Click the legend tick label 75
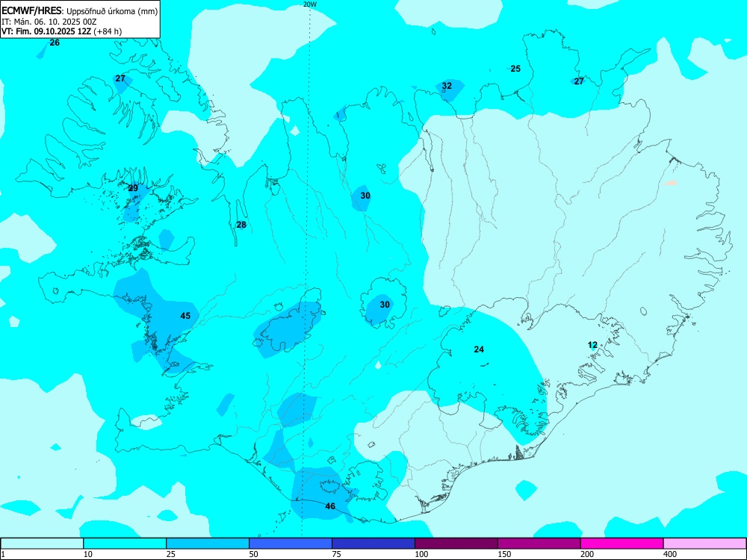This screenshot has height=560, width=747. tap(336, 554)
